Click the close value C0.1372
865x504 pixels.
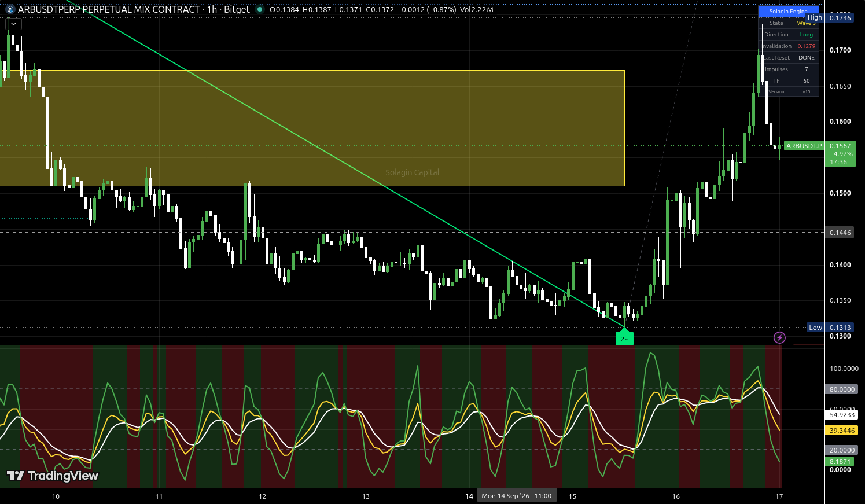coord(380,10)
